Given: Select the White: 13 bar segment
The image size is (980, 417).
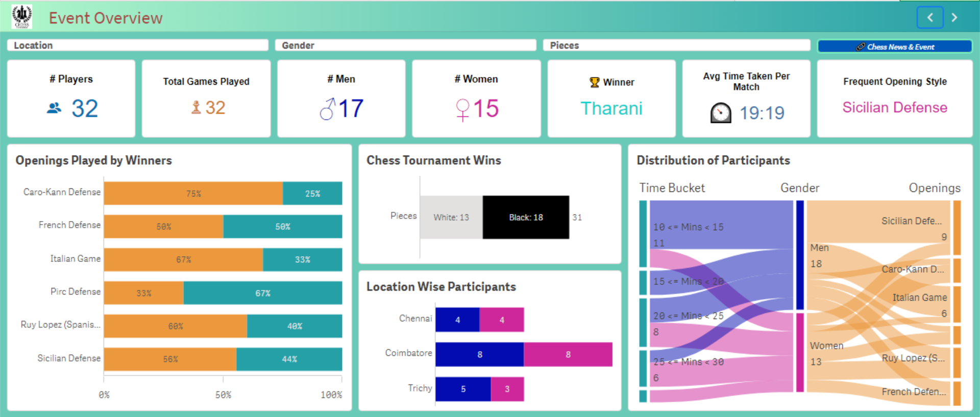Looking at the screenshot, I should [x=451, y=217].
